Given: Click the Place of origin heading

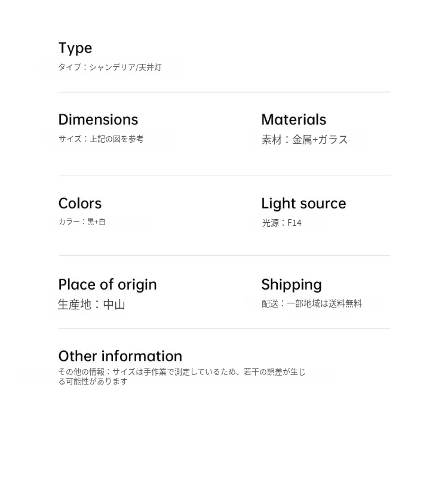Looking at the screenshot, I should [x=108, y=284].
